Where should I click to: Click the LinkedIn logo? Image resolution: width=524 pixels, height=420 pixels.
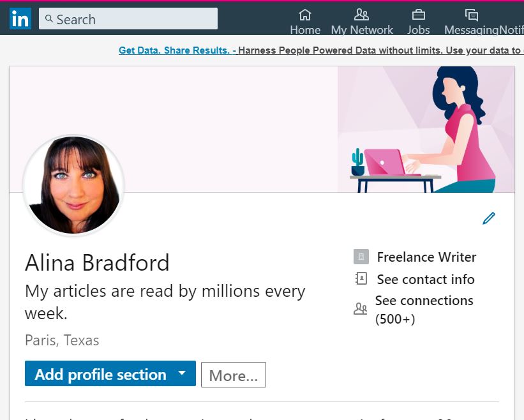click(20, 19)
